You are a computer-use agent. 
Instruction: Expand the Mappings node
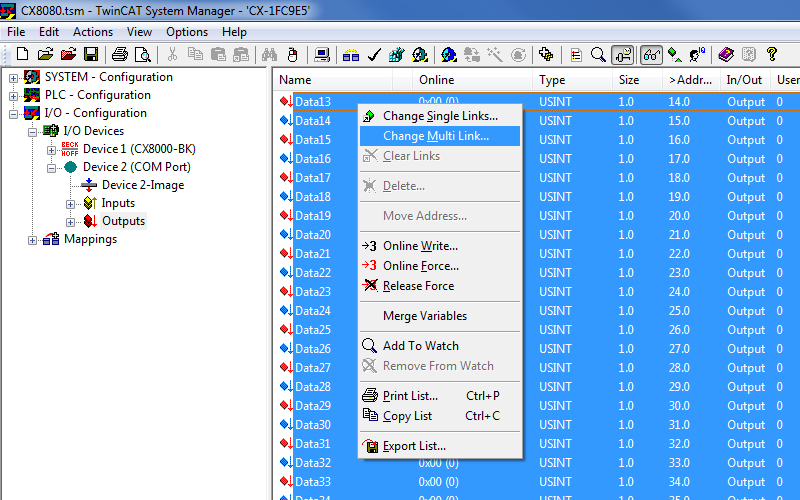pyautogui.click(x=32, y=240)
